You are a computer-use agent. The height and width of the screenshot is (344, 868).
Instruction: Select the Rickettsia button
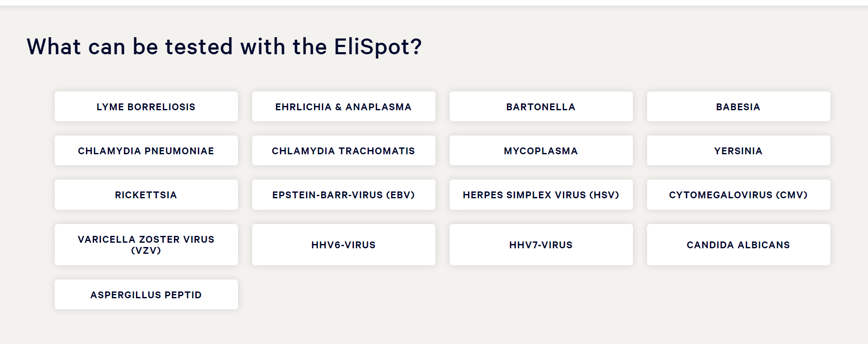[x=146, y=194]
